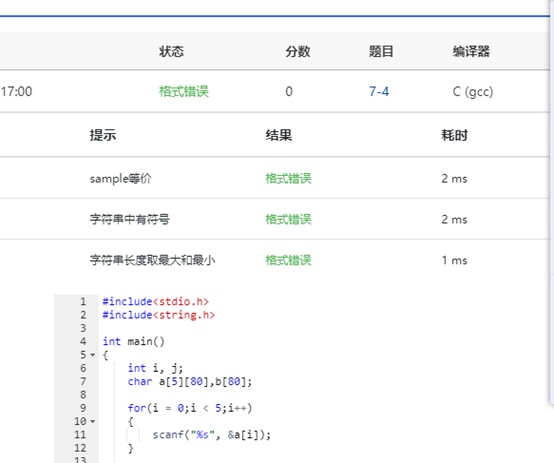
Task: Click line number 1 in the gutter
Action: pyautogui.click(x=83, y=301)
